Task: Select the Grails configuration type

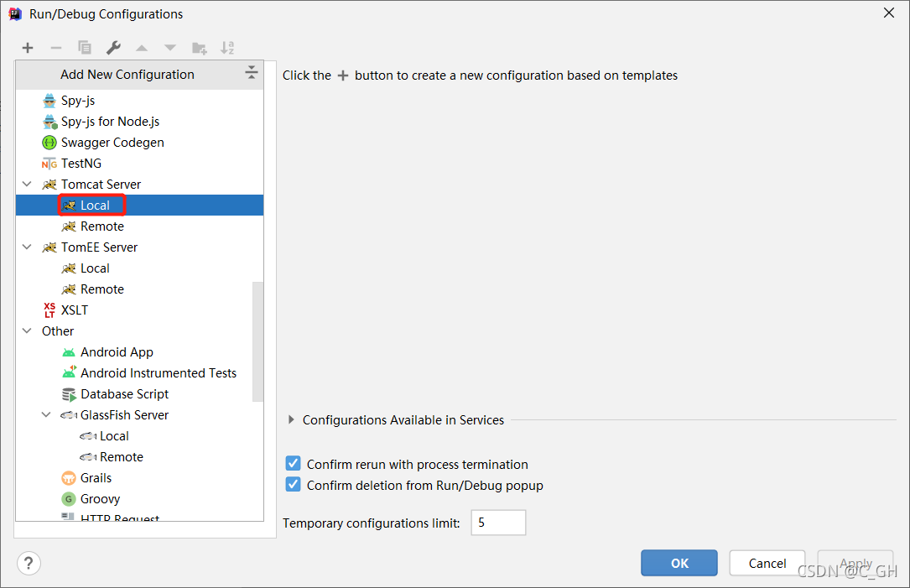Action: [x=139, y=478]
